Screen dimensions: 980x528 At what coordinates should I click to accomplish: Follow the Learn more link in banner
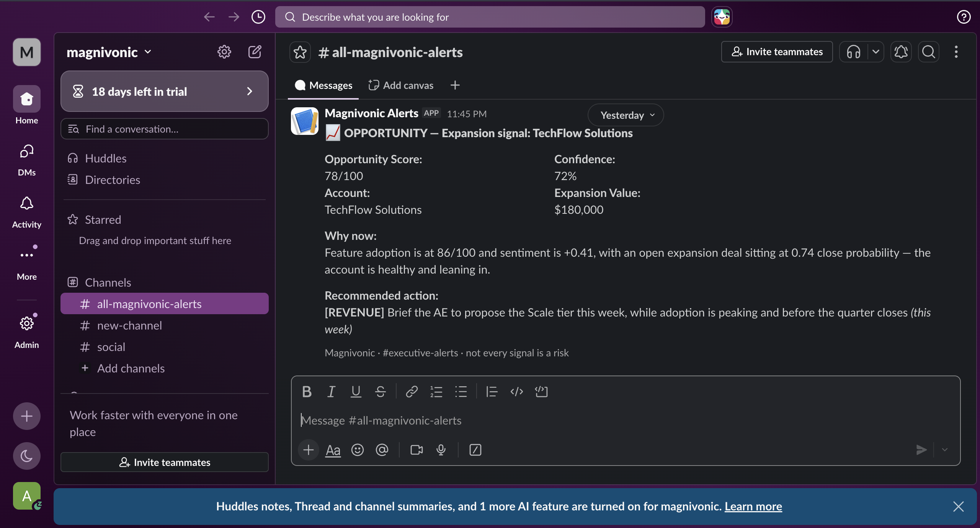click(x=753, y=507)
